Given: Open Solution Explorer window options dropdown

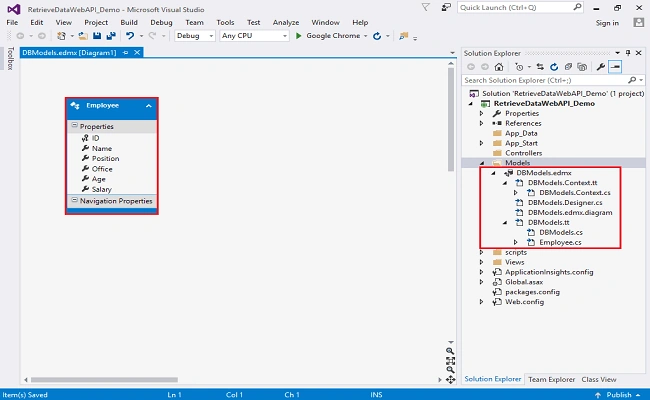Looking at the screenshot, I should (x=618, y=53).
